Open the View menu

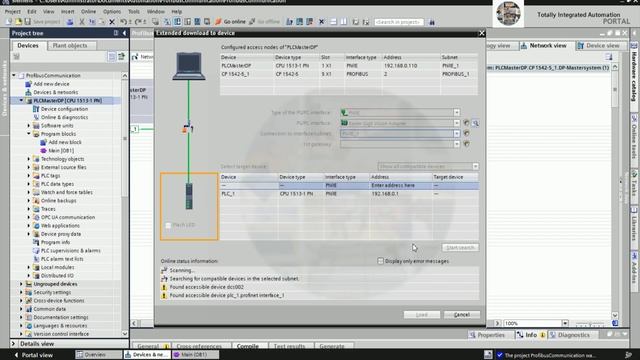(x=48, y=12)
